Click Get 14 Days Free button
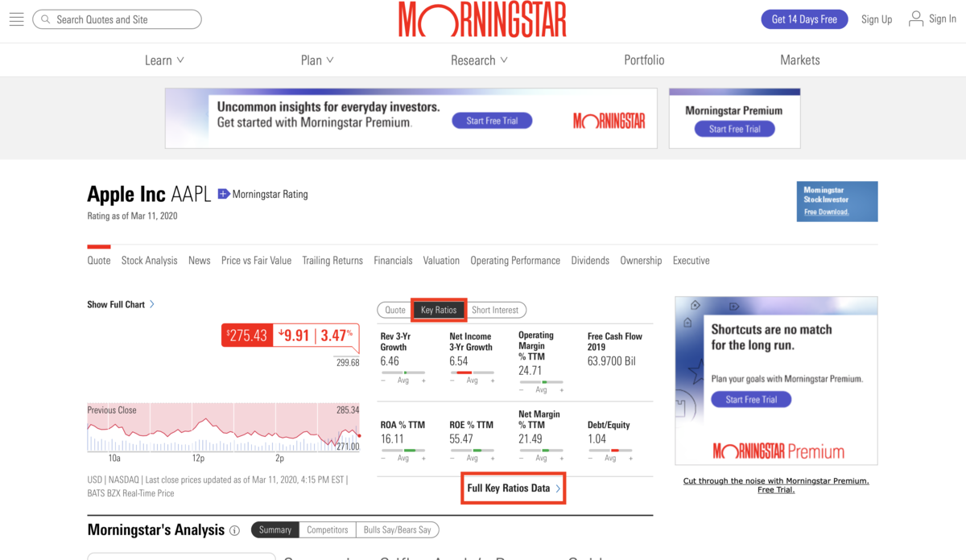The height and width of the screenshot is (560, 966). 804,19
